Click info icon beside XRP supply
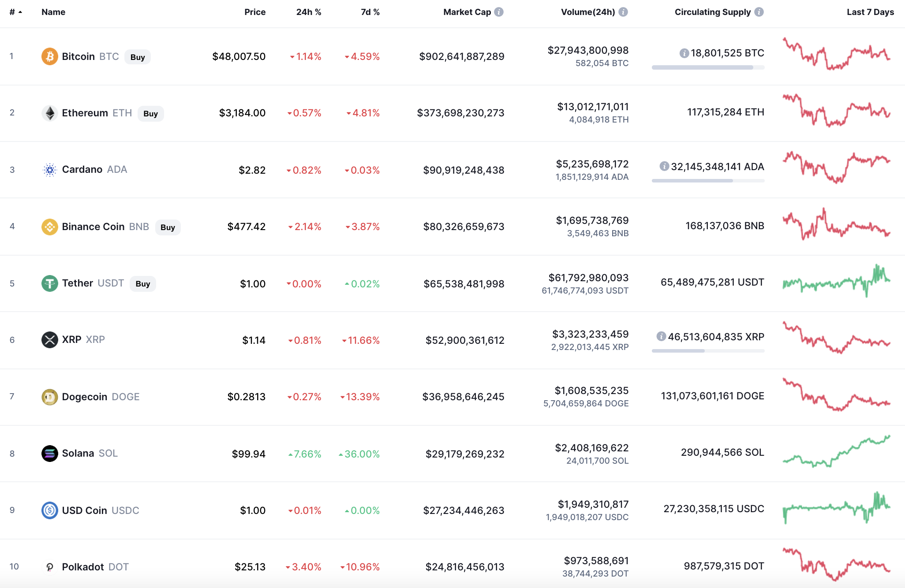 point(661,336)
